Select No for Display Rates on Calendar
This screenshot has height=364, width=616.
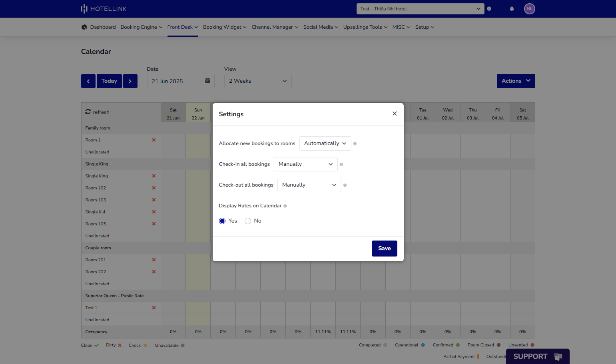[x=248, y=221]
